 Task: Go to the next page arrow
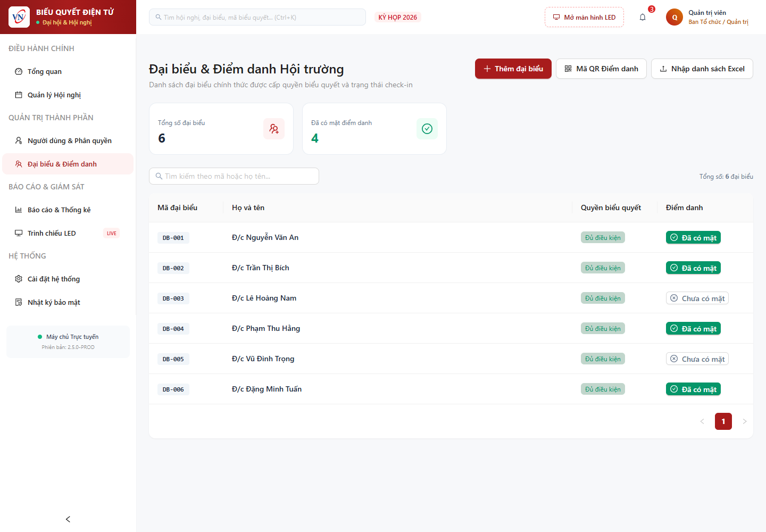tap(745, 421)
